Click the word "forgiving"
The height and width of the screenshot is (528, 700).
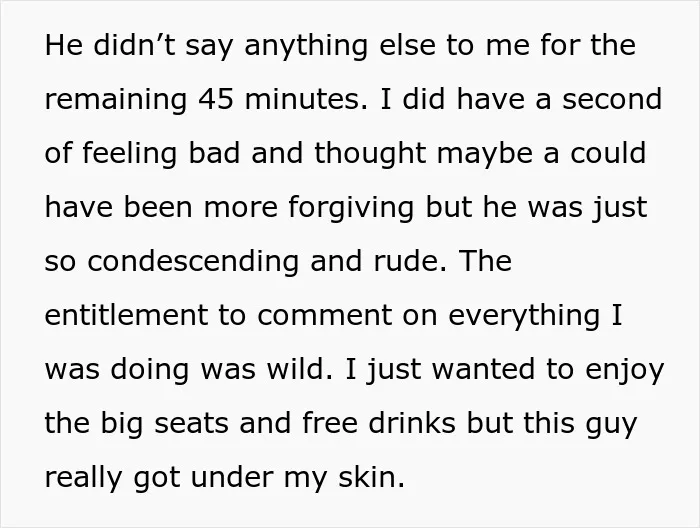pyautogui.click(x=350, y=208)
